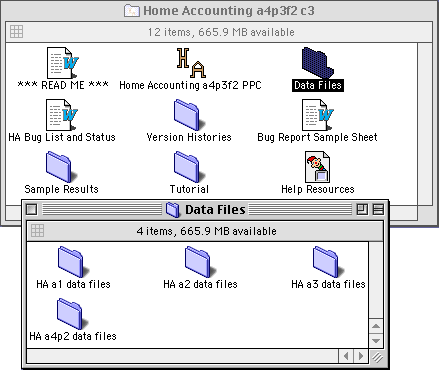The image size is (439, 370).
Task: Select the Version Histories folder icon
Action: coord(189,115)
